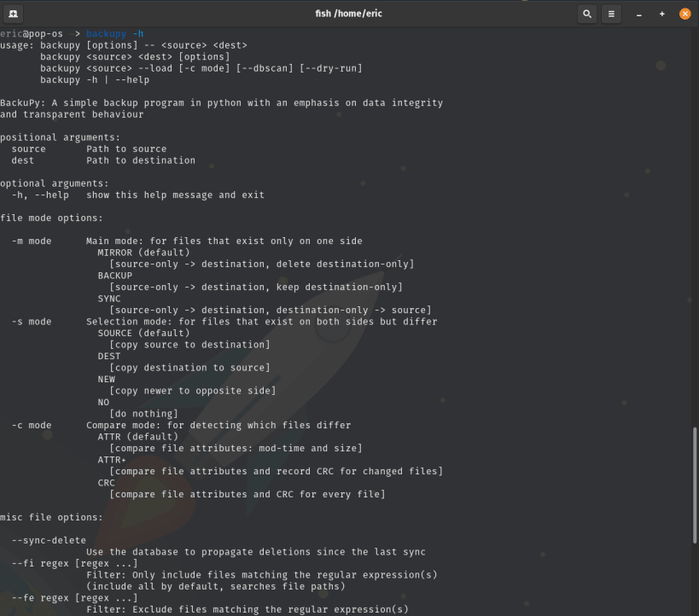The width and height of the screenshot is (699, 616).
Task: Click the line ending 'destination-only -> source]'
Action: [x=271, y=311]
